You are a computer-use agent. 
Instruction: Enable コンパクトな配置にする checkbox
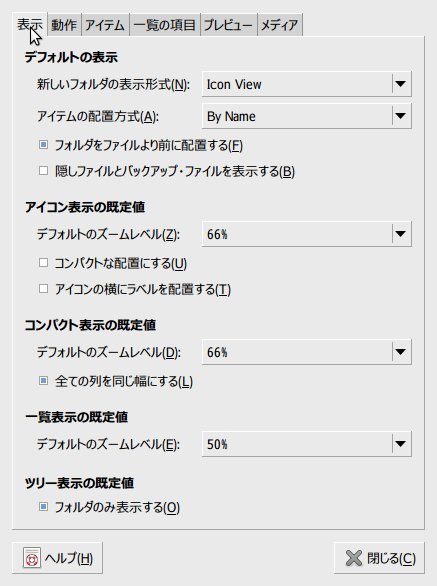43,263
